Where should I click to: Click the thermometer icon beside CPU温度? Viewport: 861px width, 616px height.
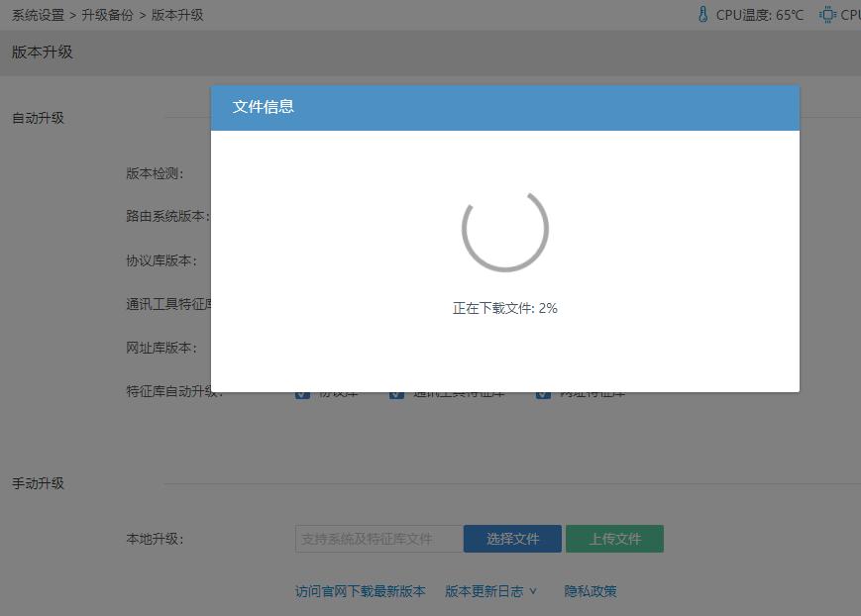point(702,14)
